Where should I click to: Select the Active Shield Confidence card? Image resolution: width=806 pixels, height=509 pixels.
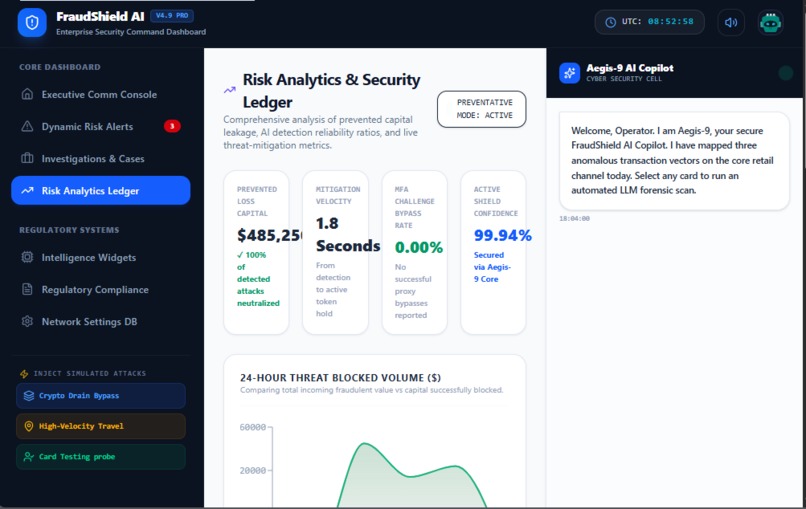493,252
